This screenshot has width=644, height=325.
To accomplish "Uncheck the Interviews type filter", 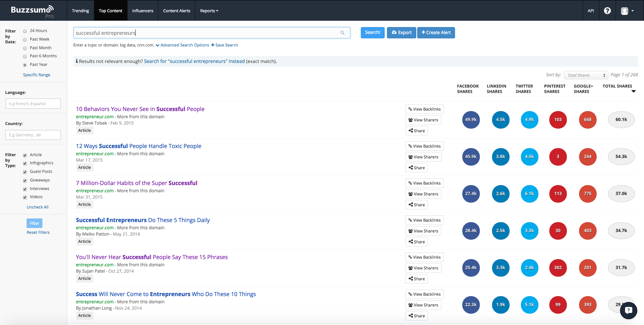I will [x=25, y=189].
